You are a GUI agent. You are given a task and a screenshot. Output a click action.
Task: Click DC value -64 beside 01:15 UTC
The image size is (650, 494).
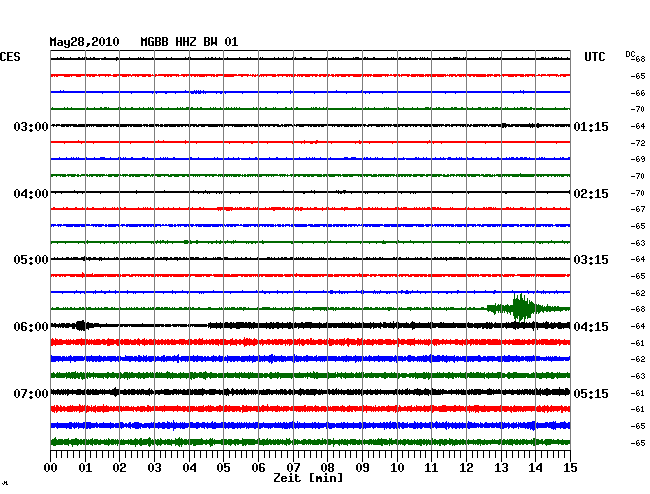(x=638, y=126)
